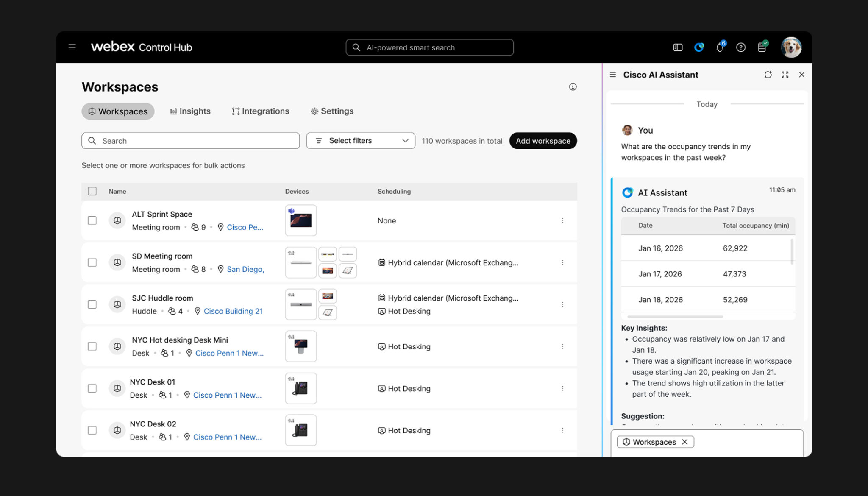This screenshot has width=868, height=496.
Task: Open the San Diego location link
Action: click(245, 269)
